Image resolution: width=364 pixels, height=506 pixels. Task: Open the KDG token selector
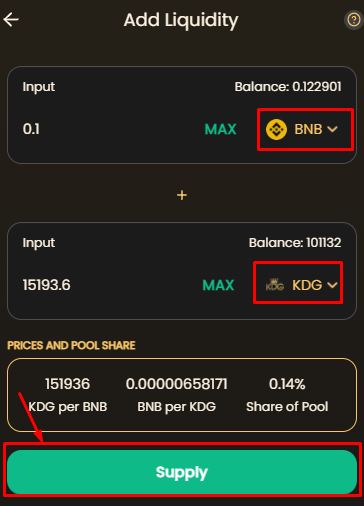[x=298, y=283]
